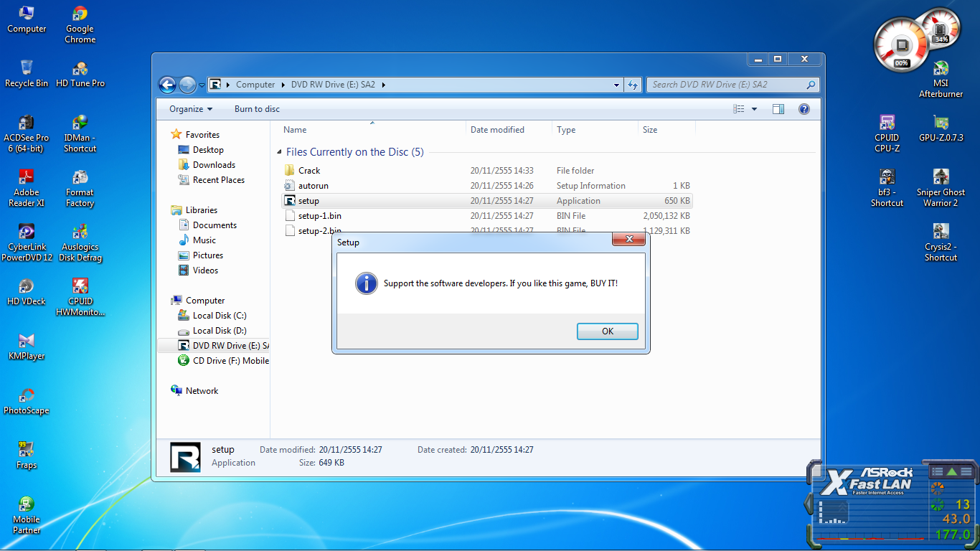Image resolution: width=980 pixels, height=551 pixels.
Task: Sort files by Name column header
Action: pos(368,130)
